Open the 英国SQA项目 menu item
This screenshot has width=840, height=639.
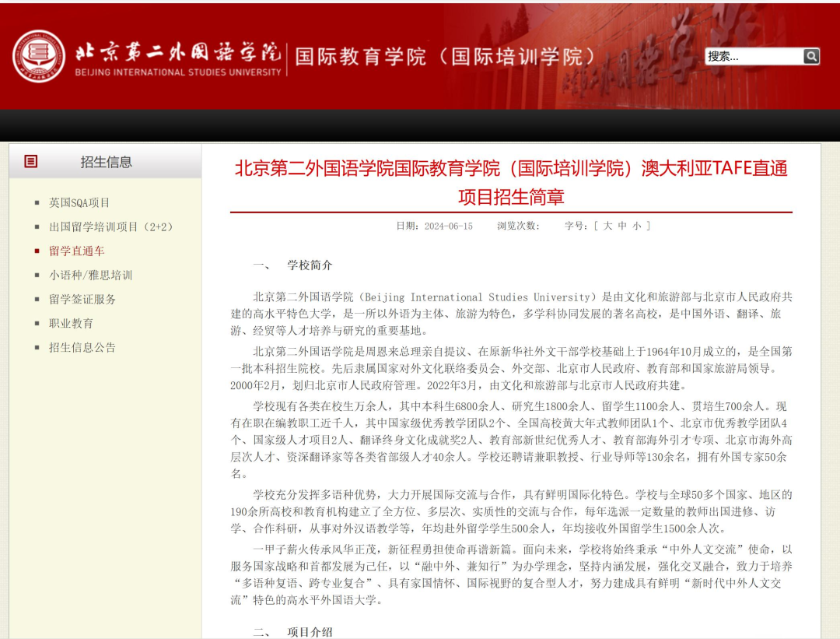point(79,202)
